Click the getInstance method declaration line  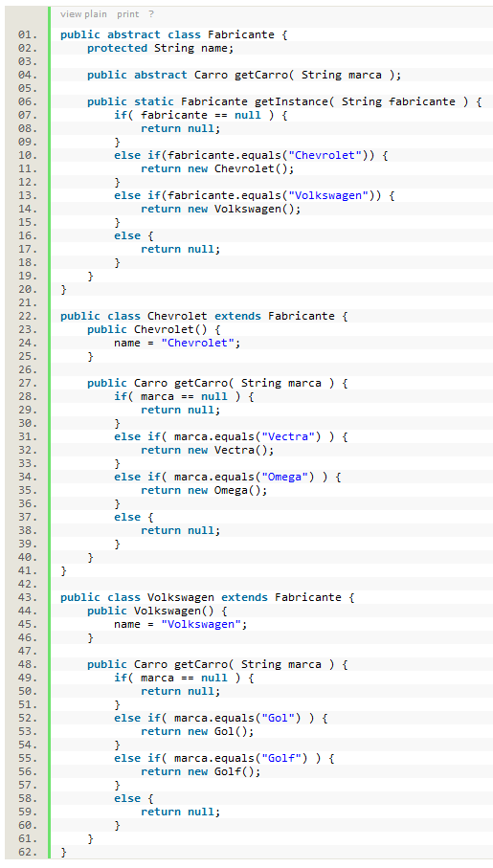284,101
